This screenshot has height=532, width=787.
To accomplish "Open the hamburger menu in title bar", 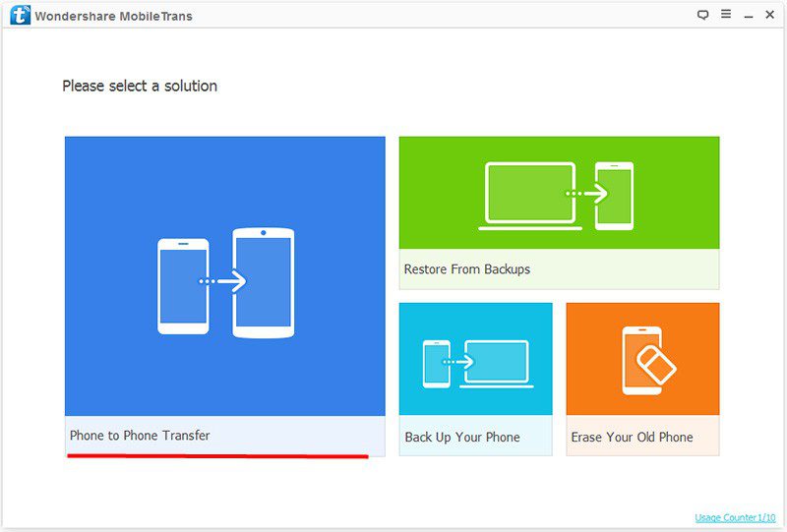I will tap(726, 14).
